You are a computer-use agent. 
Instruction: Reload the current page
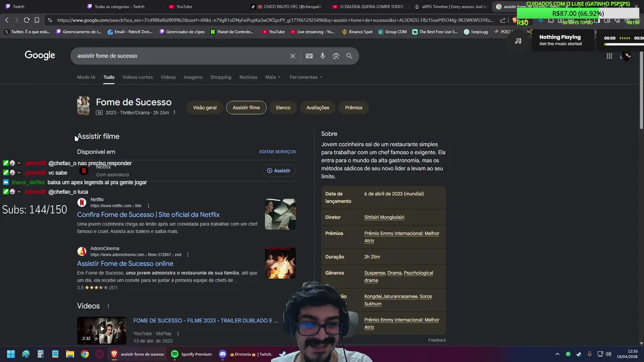point(27,20)
